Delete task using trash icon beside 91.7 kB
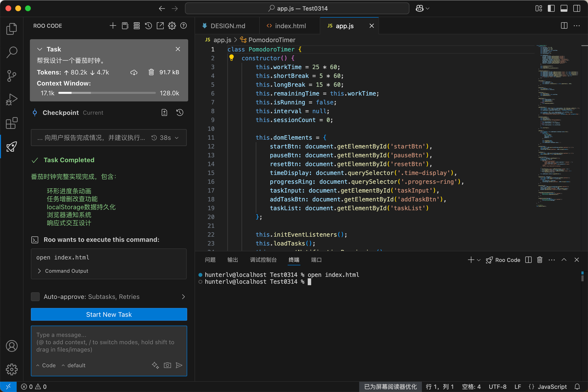 tap(151, 72)
